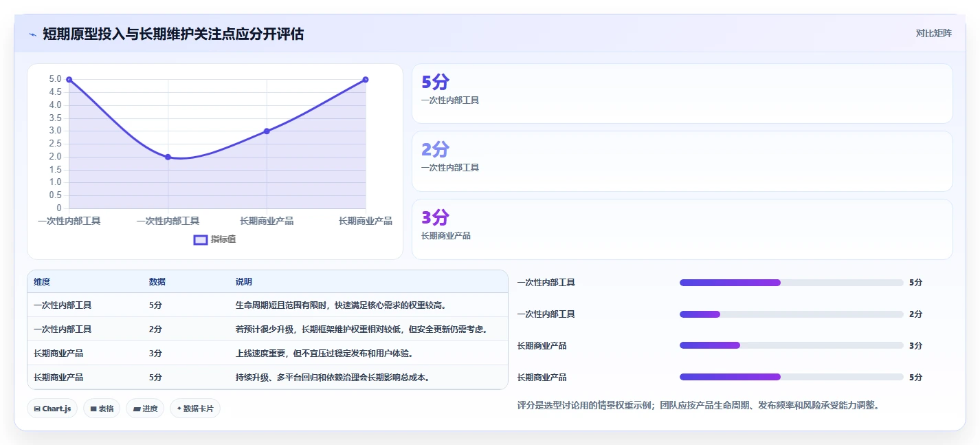Click the 维度 column header
This screenshot has height=445, width=980.
click(42, 282)
